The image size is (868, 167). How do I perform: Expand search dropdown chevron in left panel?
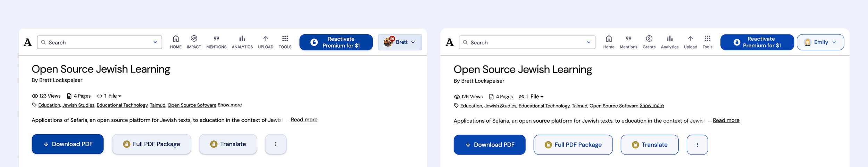tap(155, 42)
